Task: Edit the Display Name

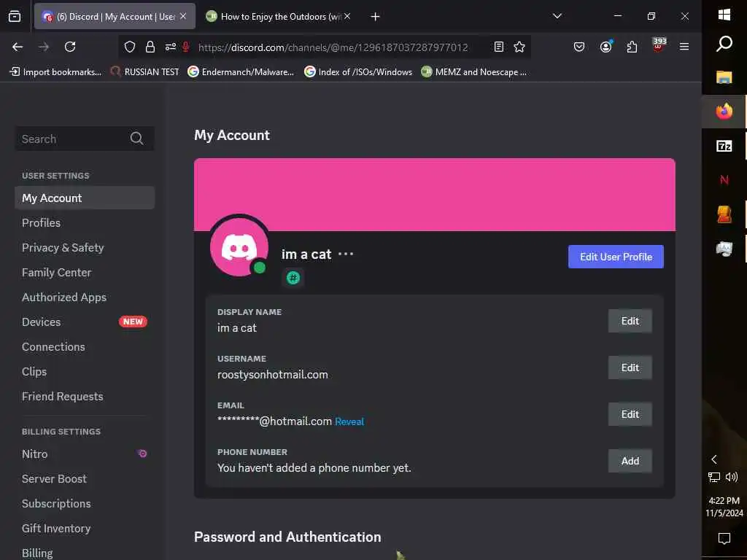Action: coord(630,321)
